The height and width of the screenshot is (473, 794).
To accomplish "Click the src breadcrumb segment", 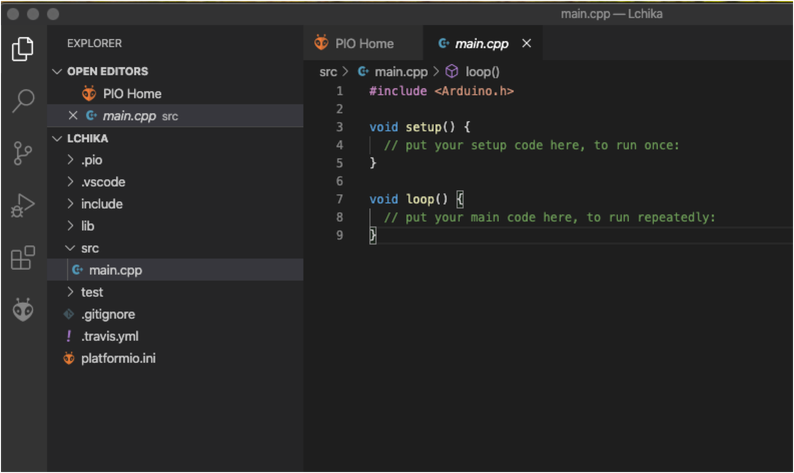I will (328, 72).
